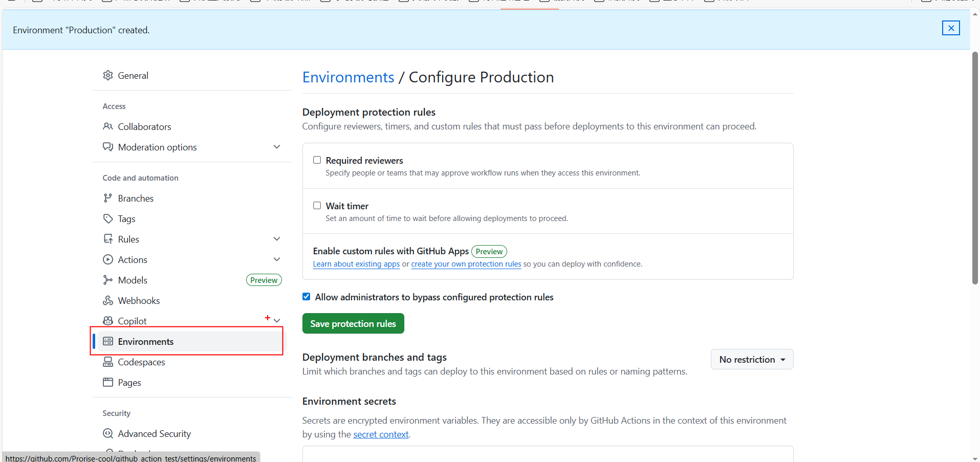980x462 pixels.
Task: Select Environments in the settings sidebar
Action: (x=146, y=341)
